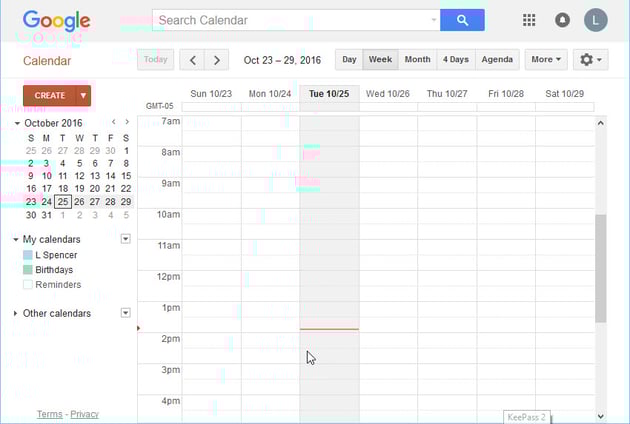The width and height of the screenshot is (630, 424).
Task: Go to the next week
Action: coord(217,60)
